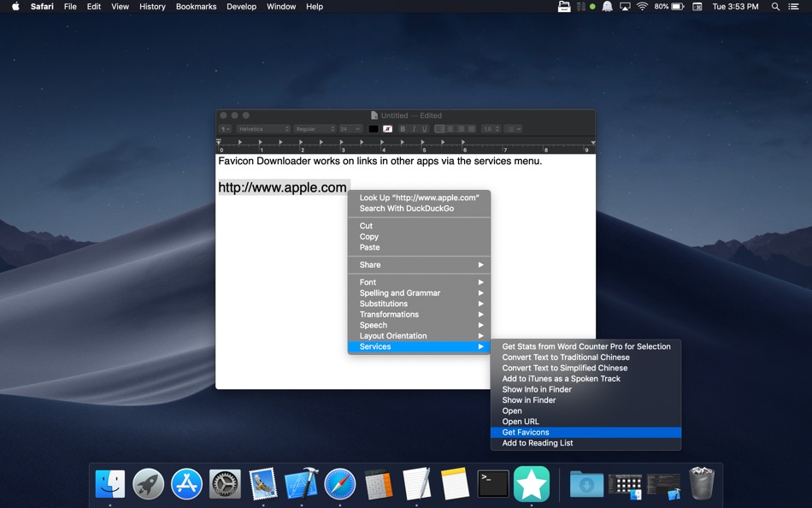Open Safari compass icon in dock
812x508 pixels.
pos(339,484)
